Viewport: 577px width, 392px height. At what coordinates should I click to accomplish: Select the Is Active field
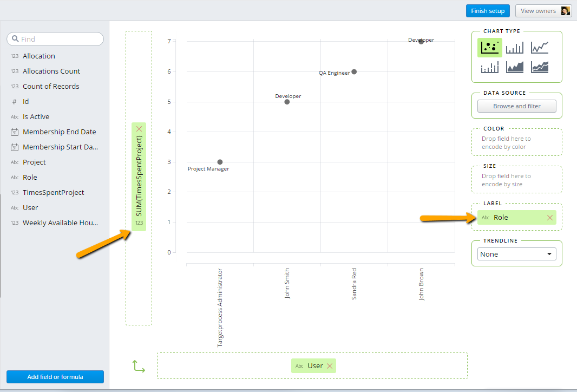pyautogui.click(x=36, y=117)
